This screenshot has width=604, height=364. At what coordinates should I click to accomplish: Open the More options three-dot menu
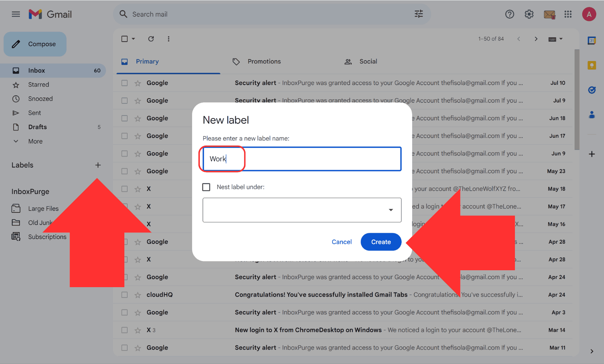click(169, 39)
